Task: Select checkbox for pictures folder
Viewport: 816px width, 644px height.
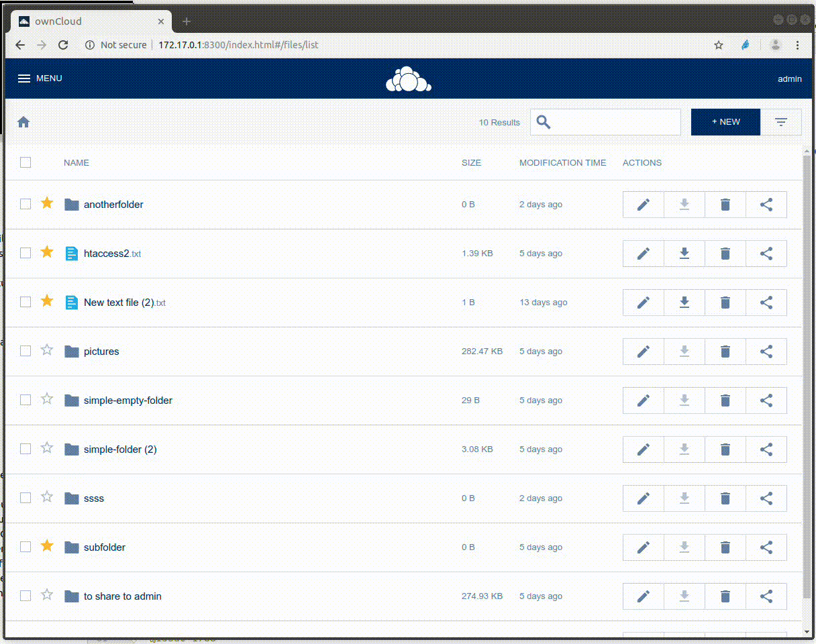Action: click(x=25, y=351)
